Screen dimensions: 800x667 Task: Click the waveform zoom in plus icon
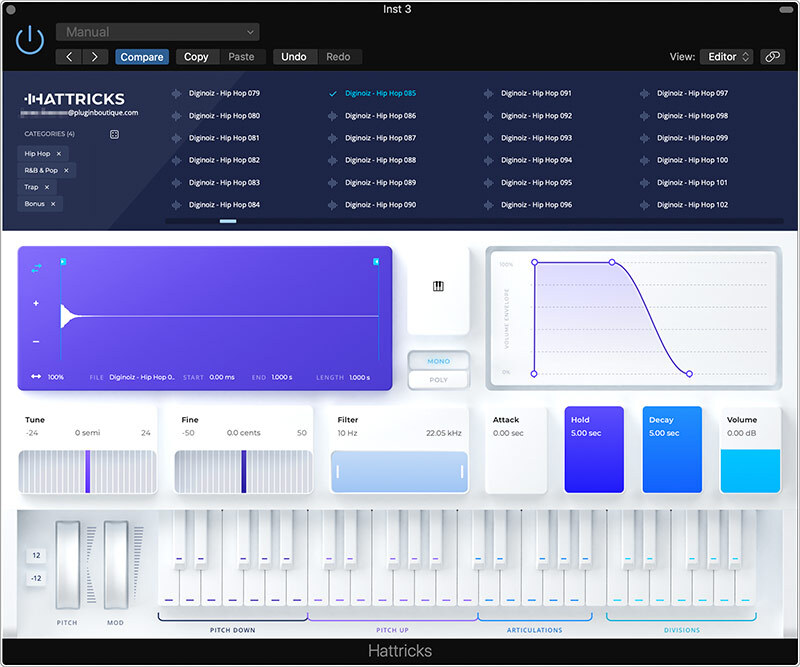(36, 303)
